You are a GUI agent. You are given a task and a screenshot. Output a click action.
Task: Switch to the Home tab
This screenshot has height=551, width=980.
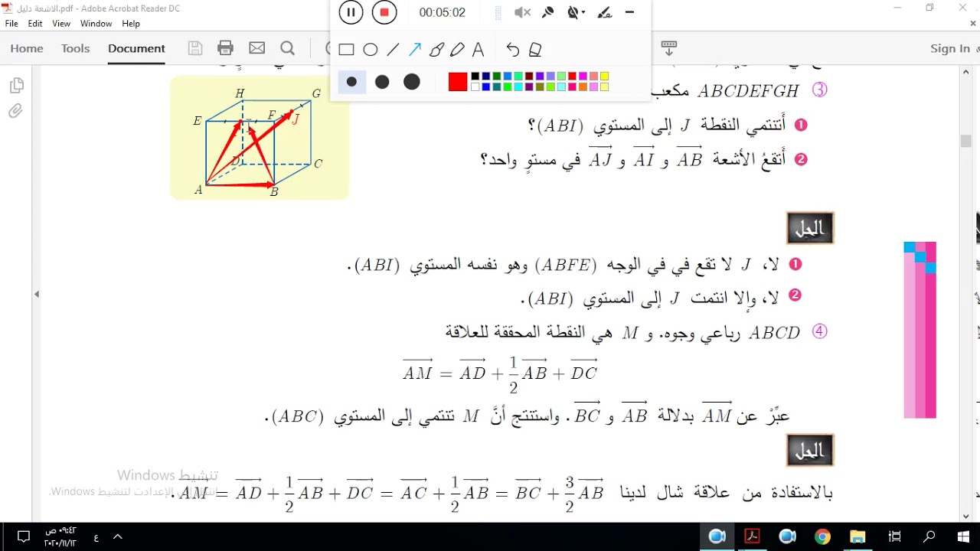coord(27,48)
